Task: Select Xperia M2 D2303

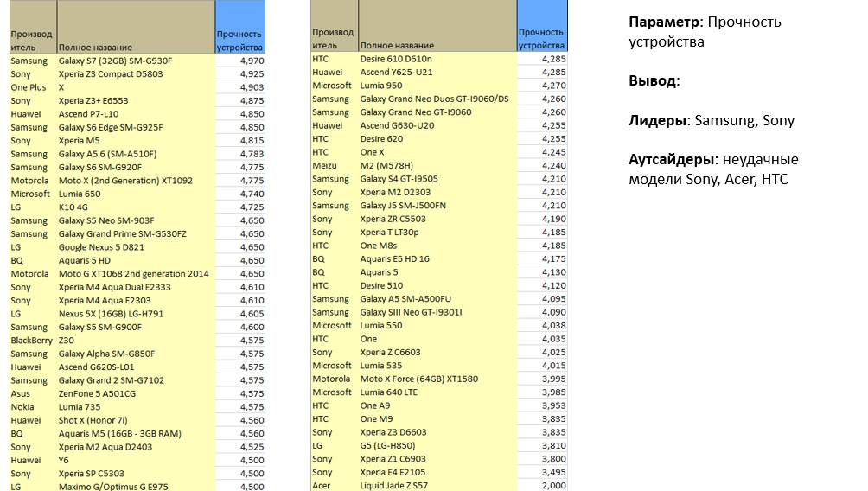Action: pos(395,192)
